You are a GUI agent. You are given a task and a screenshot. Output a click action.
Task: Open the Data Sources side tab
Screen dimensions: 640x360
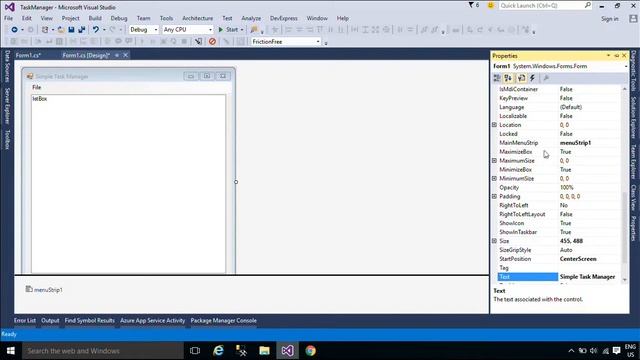[x=7, y=67]
